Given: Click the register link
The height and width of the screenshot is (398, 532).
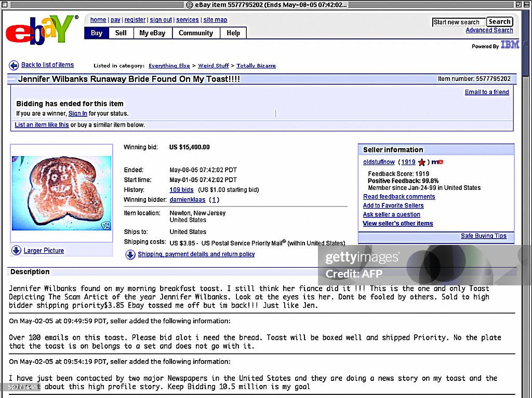Looking at the screenshot, I should pyautogui.click(x=135, y=20).
